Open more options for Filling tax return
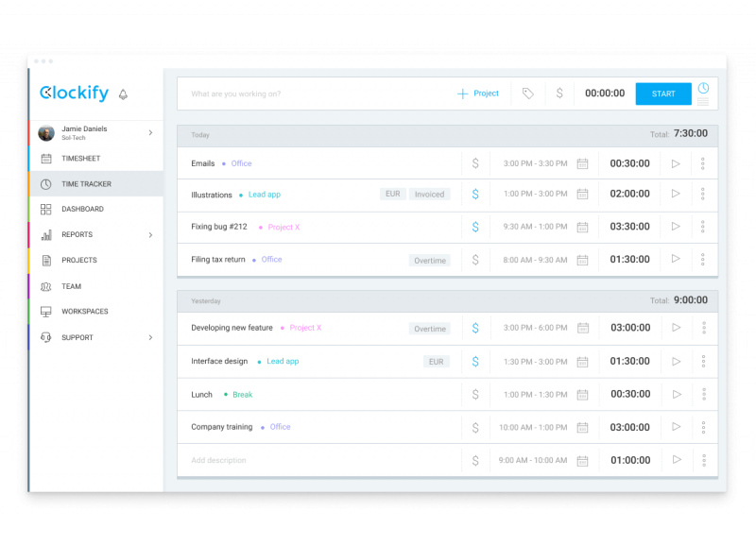 coord(702,259)
